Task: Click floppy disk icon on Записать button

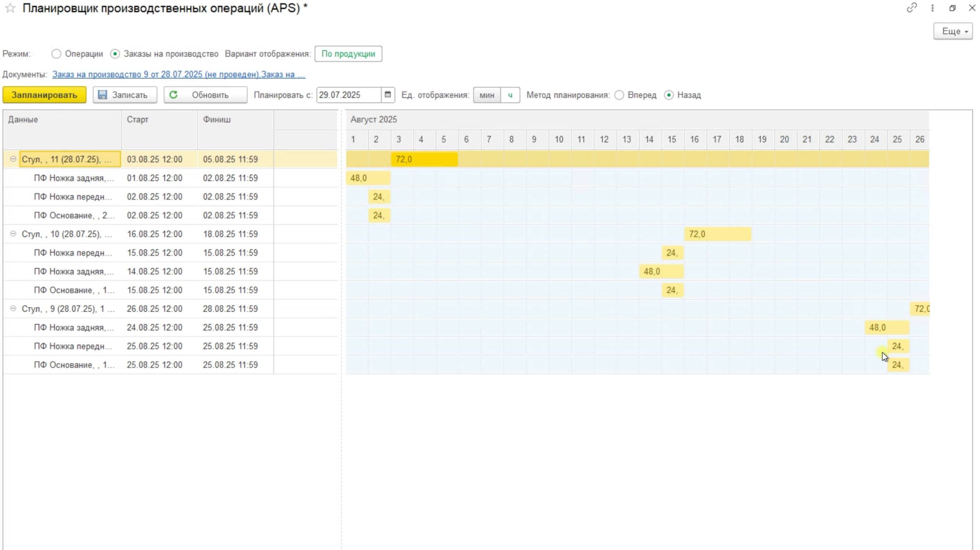Action: point(102,95)
